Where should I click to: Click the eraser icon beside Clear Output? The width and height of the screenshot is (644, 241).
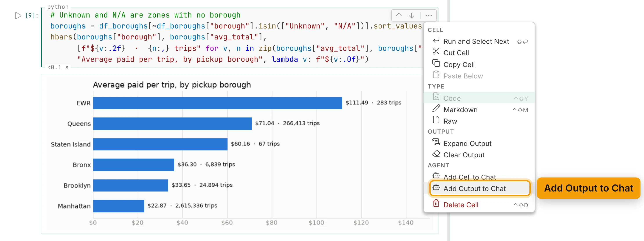(436, 153)
